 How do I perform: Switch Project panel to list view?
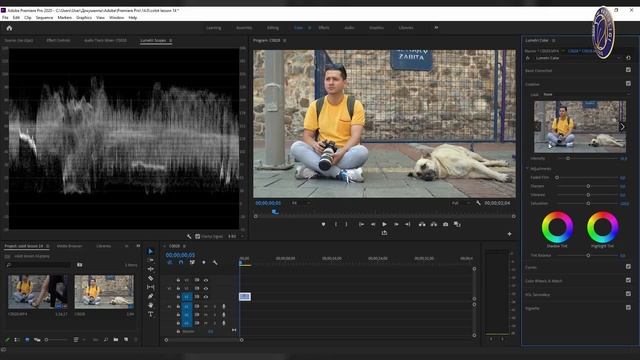17,340
